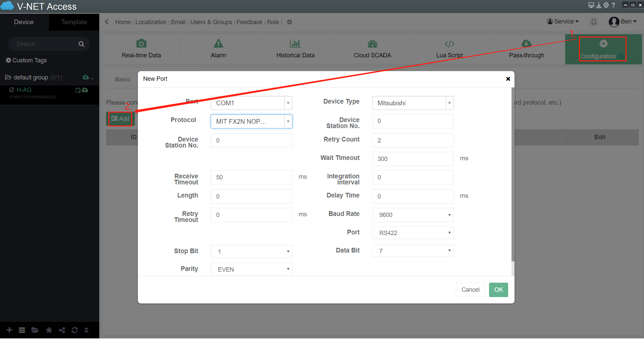Click the download icon in title bar
The width and height of the screenshot is (644, 339).
[598, 5]
